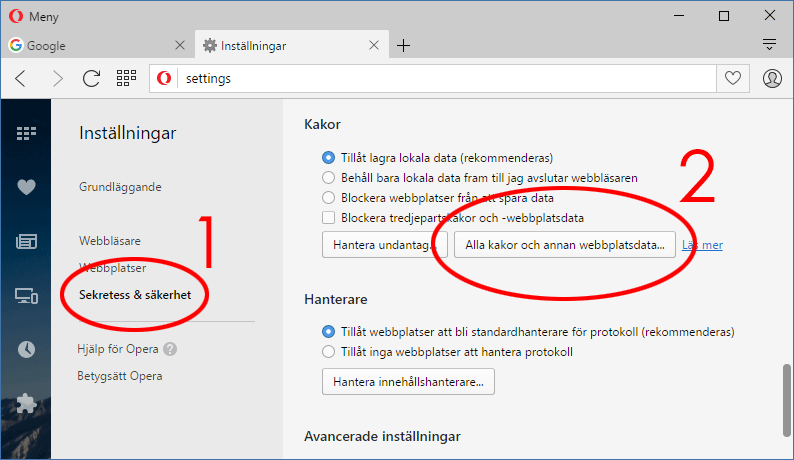
Task: Open History via the sidebar clock icon
Action: coord(26,349)
